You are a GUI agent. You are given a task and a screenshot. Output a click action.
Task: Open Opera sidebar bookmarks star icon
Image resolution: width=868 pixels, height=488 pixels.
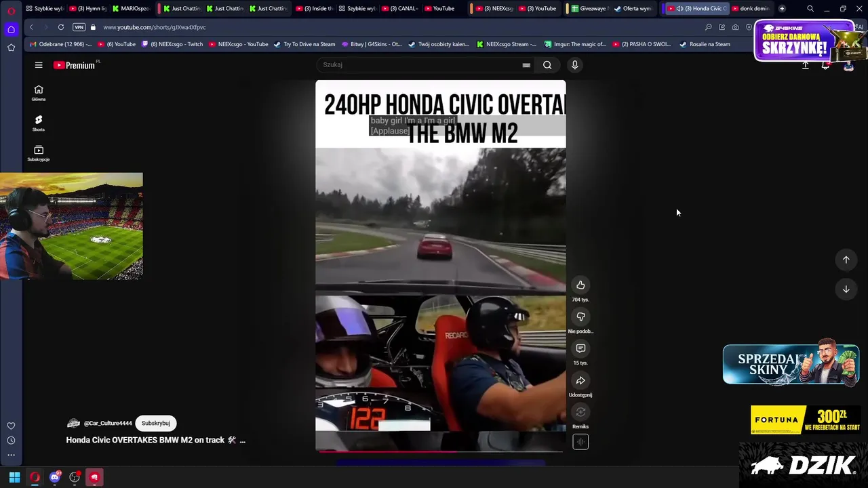tap(11, 47)
